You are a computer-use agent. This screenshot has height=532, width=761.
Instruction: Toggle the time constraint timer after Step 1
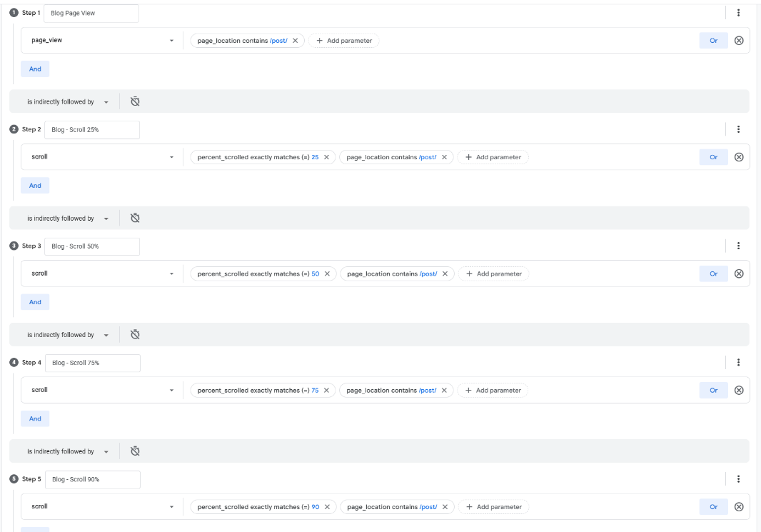pos(135,101)
